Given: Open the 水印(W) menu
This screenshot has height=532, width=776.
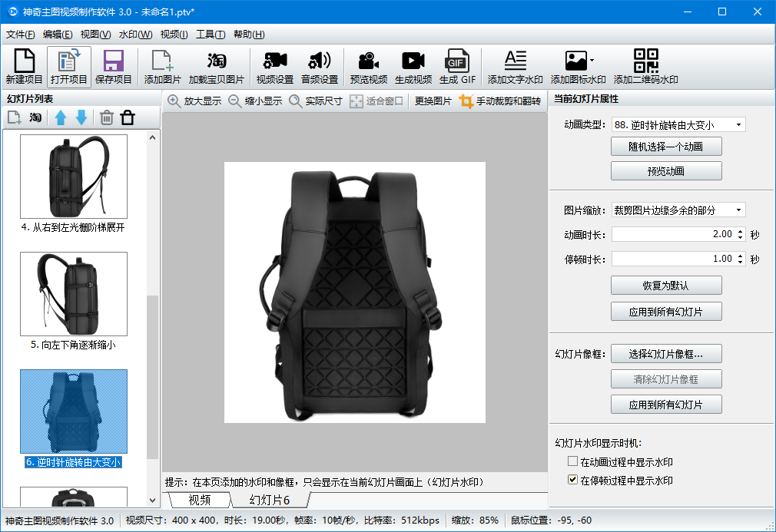Looking at the screenshot, I should [134, 35].
